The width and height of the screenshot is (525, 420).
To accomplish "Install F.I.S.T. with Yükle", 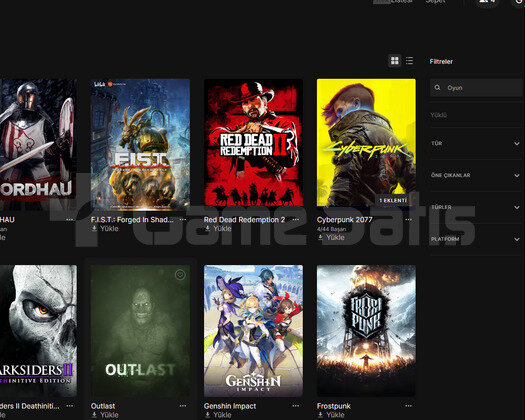I will pos(105,228).
